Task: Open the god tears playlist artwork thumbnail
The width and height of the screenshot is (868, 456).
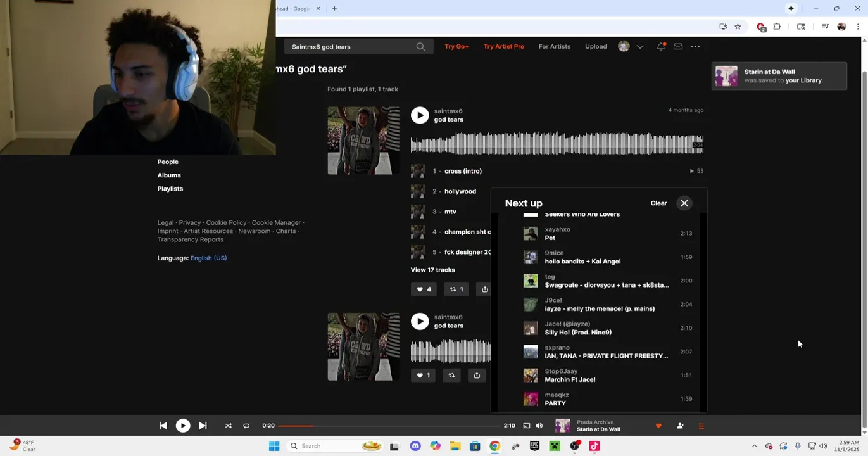Action: click(363, 141)
